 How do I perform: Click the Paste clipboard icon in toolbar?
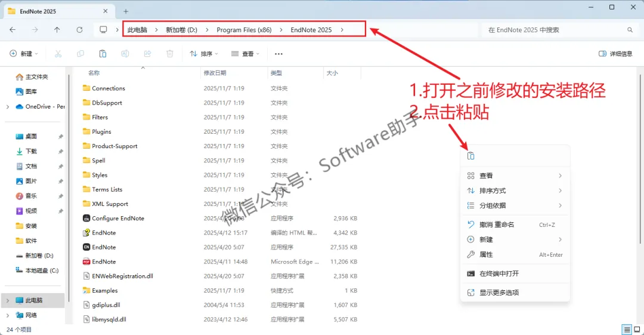coord(103,54)
